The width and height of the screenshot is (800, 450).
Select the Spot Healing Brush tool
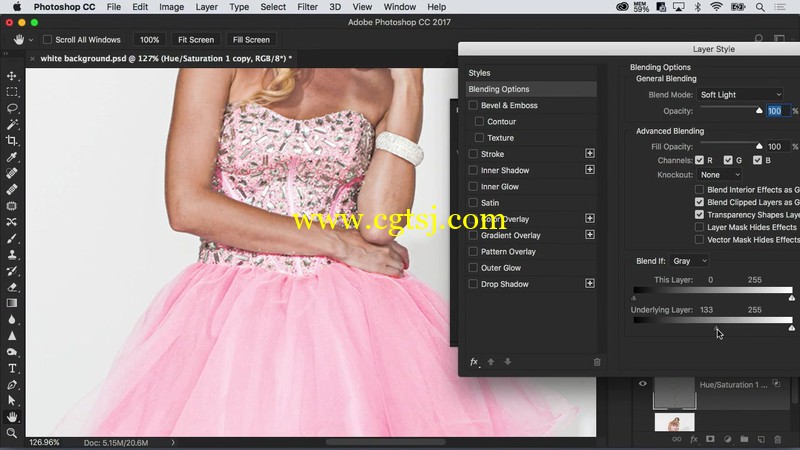(x=12, y=173)
